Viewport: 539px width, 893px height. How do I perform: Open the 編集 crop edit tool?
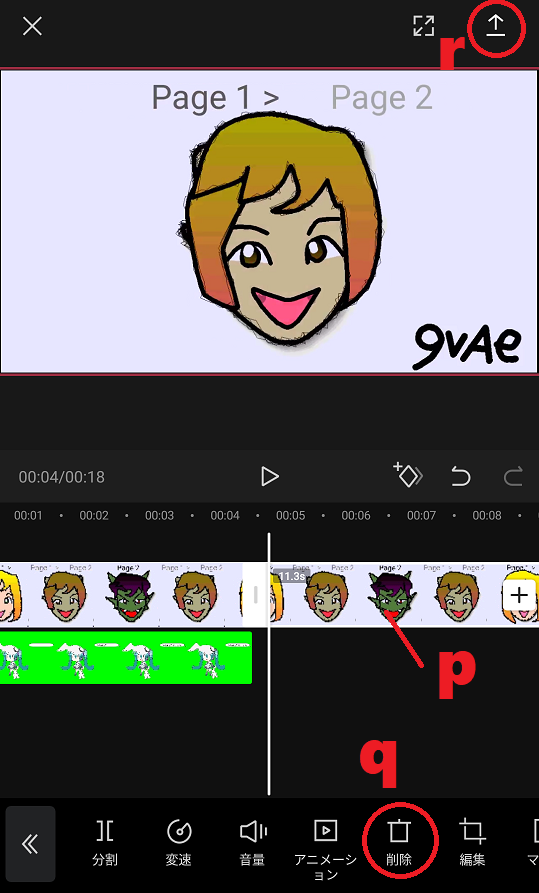tap(472, 843)
